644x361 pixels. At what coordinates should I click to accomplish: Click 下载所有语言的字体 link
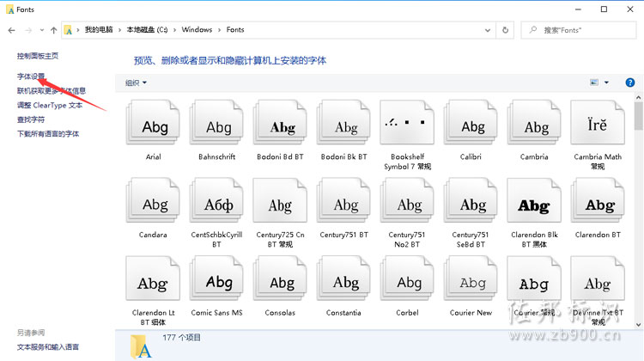coord(48,134)
